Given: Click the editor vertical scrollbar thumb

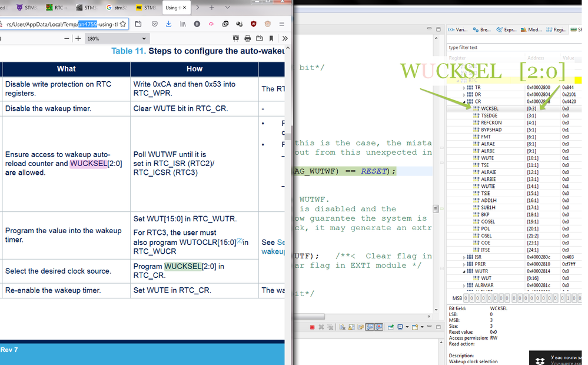Looking at the screenshot, I should pos(436,208).
